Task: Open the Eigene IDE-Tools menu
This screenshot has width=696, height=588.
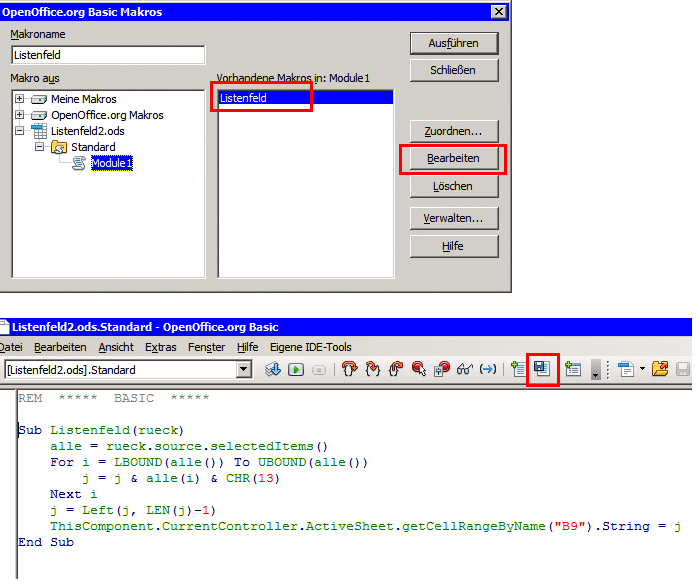Action: [311, 347]
